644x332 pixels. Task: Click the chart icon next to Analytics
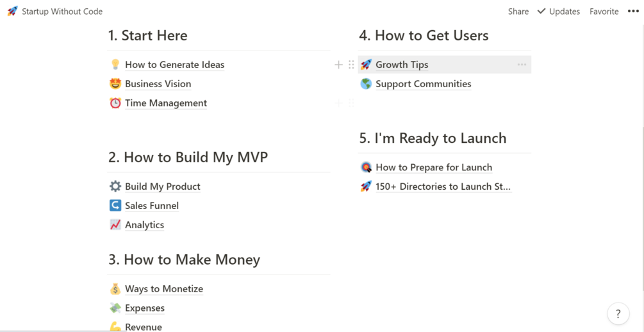pos(115,225)
